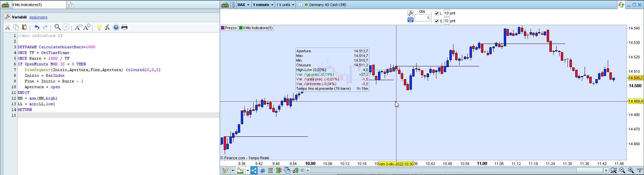Undo the last code edit
644x175 pixels.
click(37, 27)
